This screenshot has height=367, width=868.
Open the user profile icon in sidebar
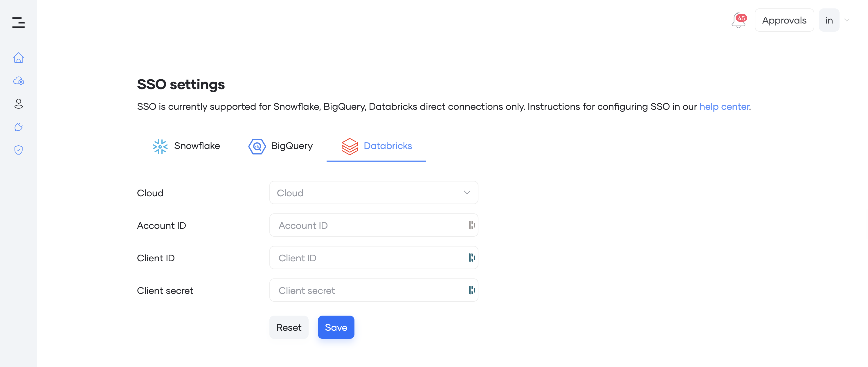pos(19,104)
